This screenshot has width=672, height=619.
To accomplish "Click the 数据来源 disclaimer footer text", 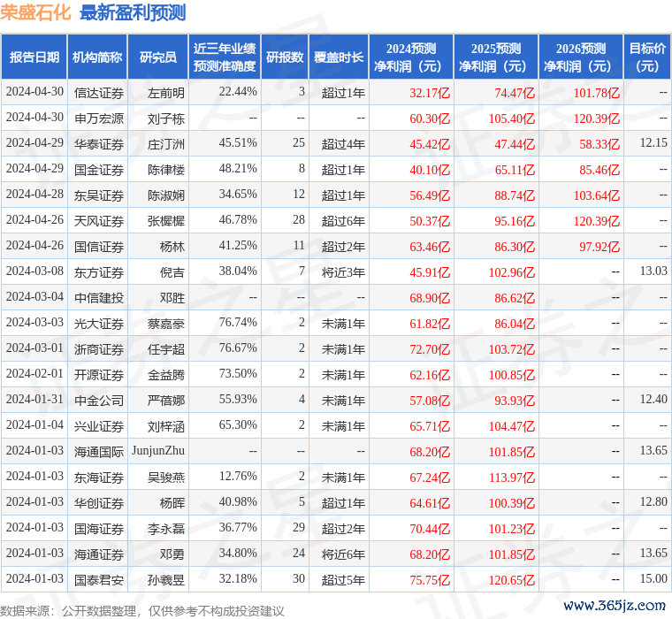I will point(141,611).
